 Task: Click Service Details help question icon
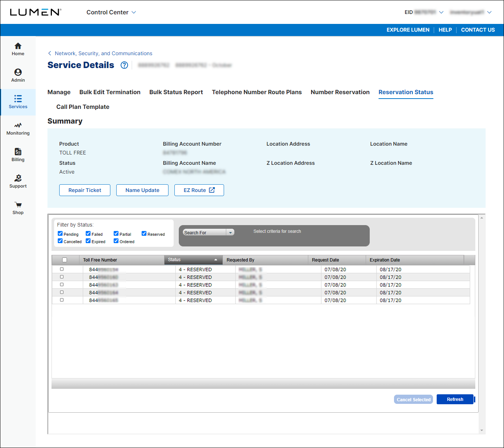[x=124, y=65]
